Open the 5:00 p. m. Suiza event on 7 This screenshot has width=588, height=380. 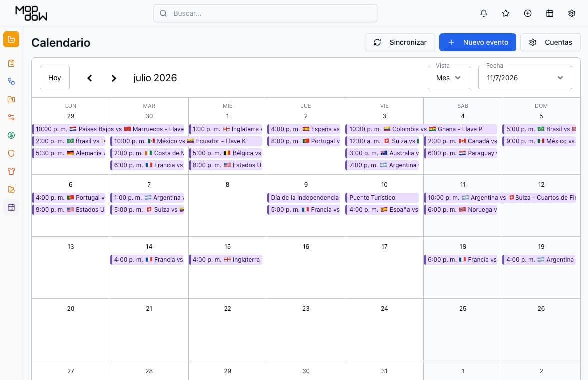tap(147, 209)
